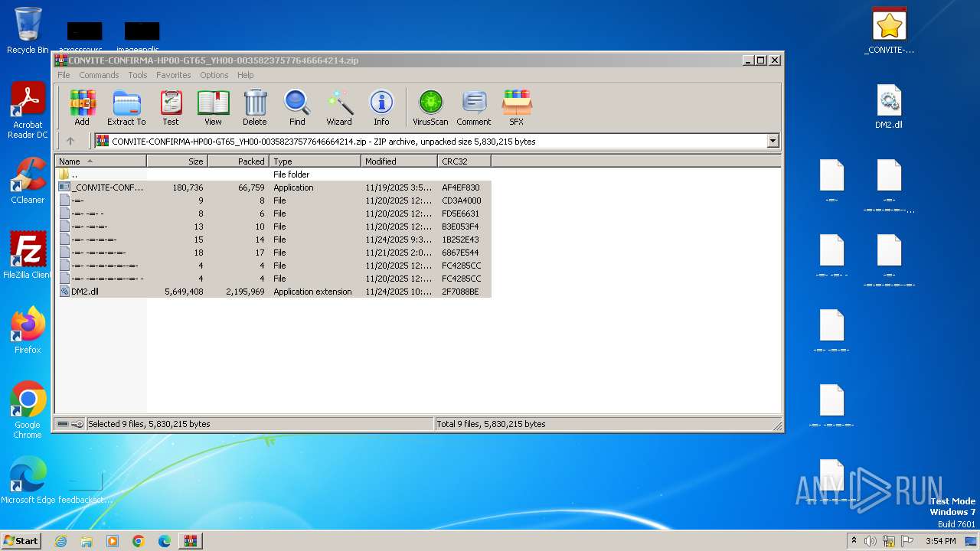The image size is (980, 551).
Task: Select the DM2.dll file row
Action: click(274, 292)
